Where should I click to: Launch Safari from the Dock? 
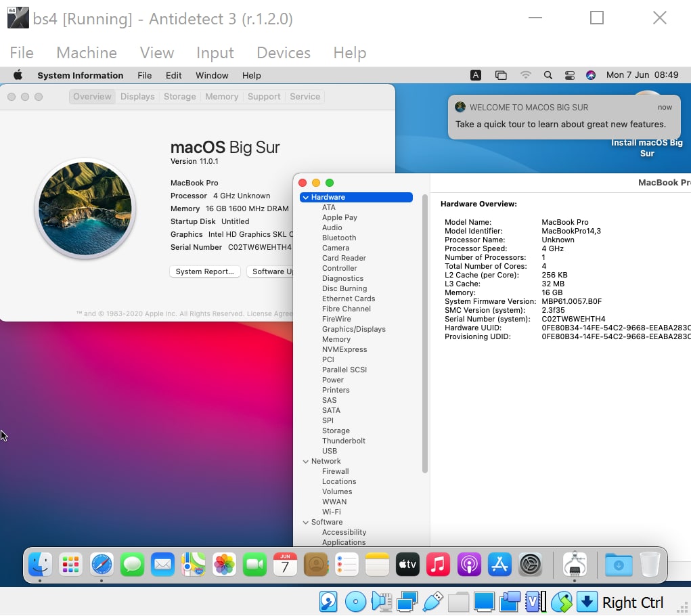click(x=102, y=564)
